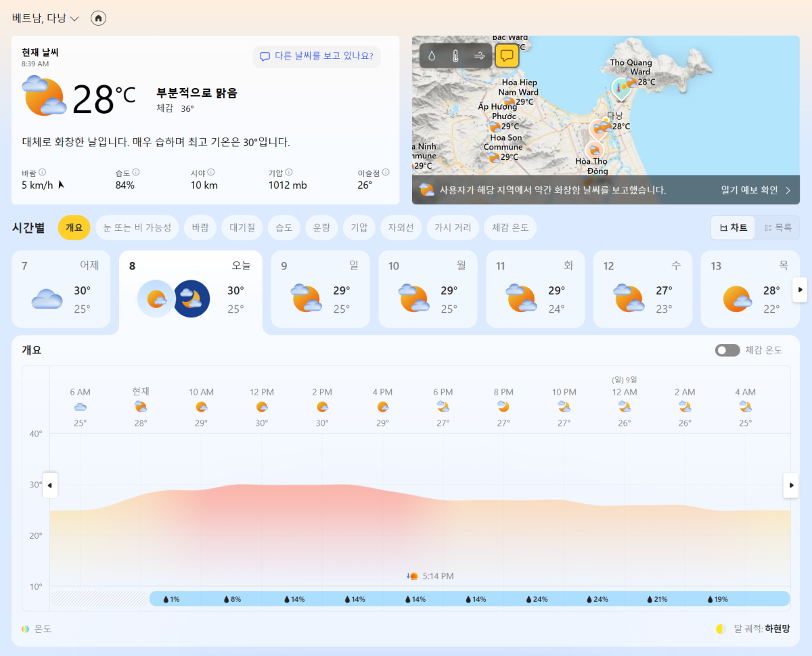Select the 자외선 tab
This screenshot has height=656, width=812.
point(401,228)
